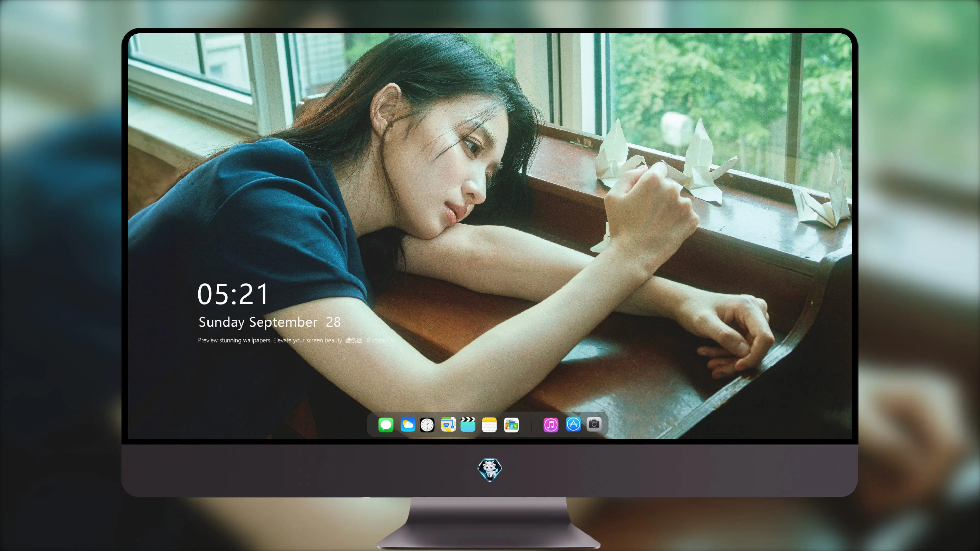Open the Clock app in the dock
The image size is (980, 551).
pos(427,425)
